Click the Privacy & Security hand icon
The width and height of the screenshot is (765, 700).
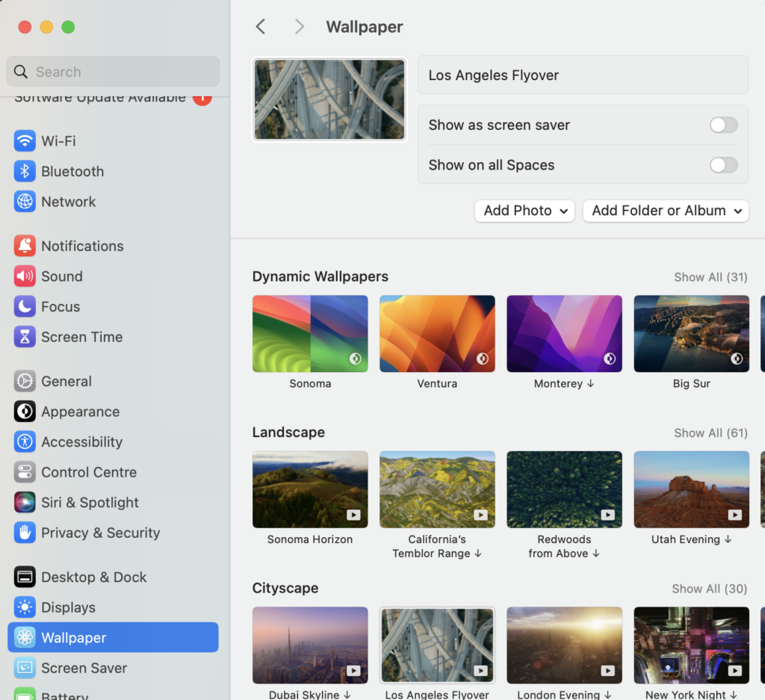click(23, 533)
